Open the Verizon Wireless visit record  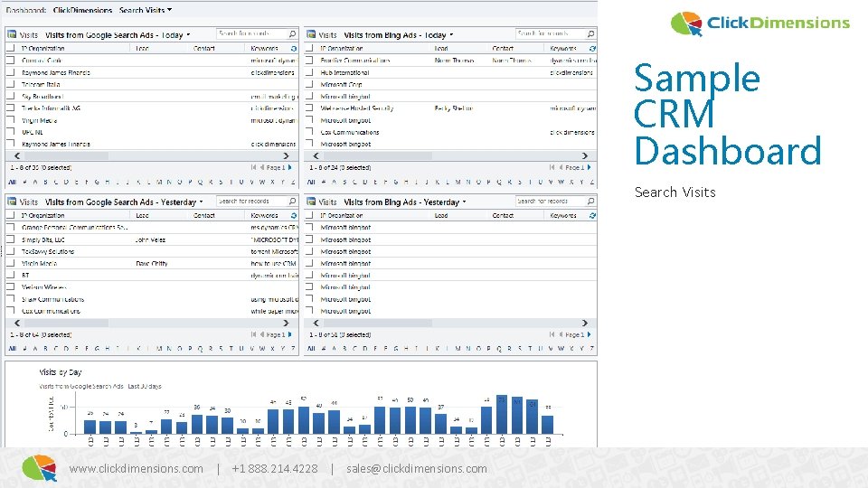(x=44, y=287)
